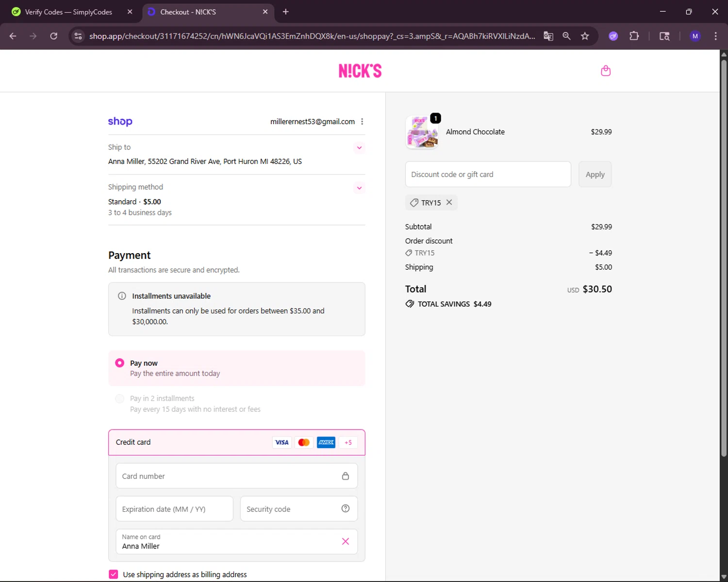This screenshot has width=728, height=582.
Task: Click the Mastercard logo
Action: (x=304, y=442)
